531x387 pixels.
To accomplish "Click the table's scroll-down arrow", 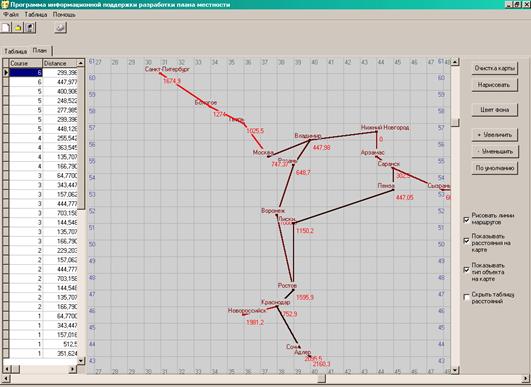I will 81,361.
